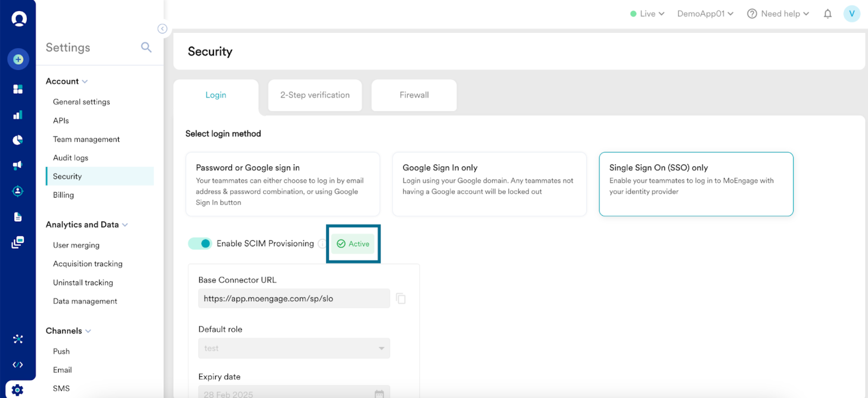Open Audit logs page
The image size is (868, 398).
(70, 158)
